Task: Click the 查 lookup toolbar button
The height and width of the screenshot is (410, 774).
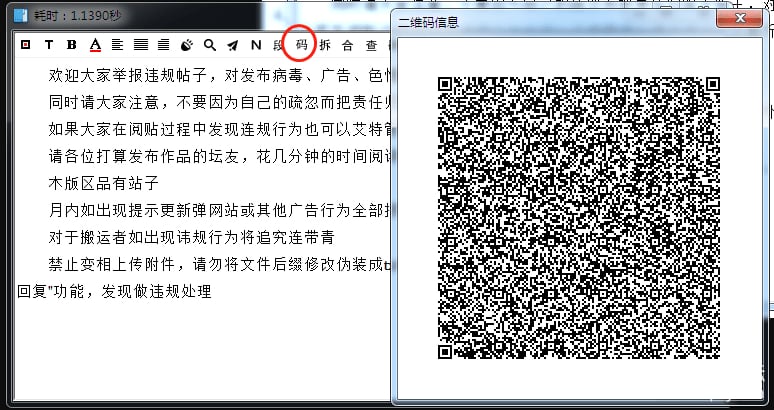Action: [x=371, y=45]
